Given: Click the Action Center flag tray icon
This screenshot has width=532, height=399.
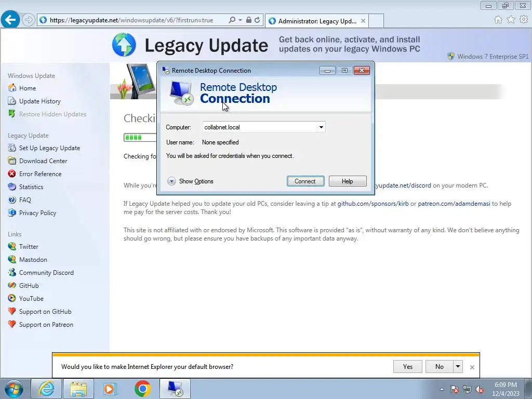Looking at the screenshot, I should click(455, 390).
